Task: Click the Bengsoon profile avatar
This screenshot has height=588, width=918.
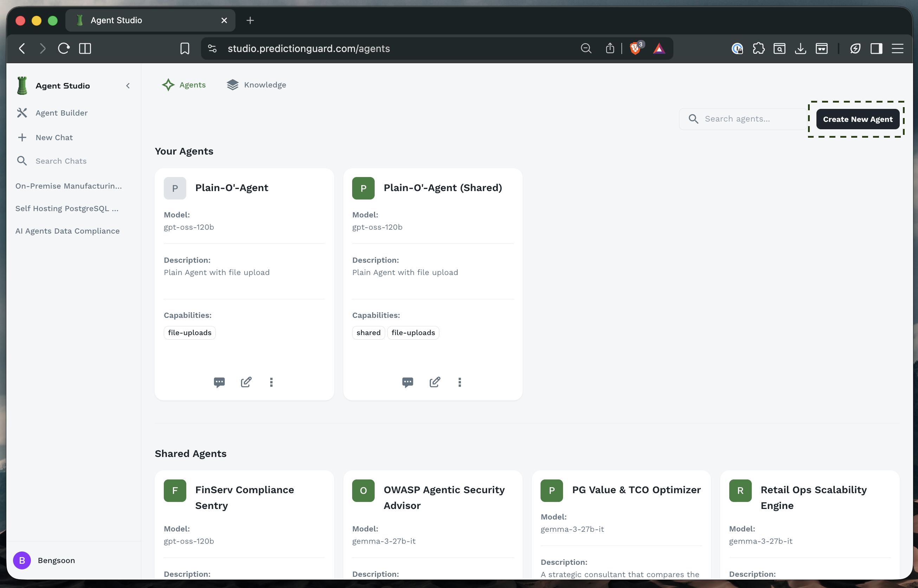Action: pyautogui.click(x=22, y=560)
